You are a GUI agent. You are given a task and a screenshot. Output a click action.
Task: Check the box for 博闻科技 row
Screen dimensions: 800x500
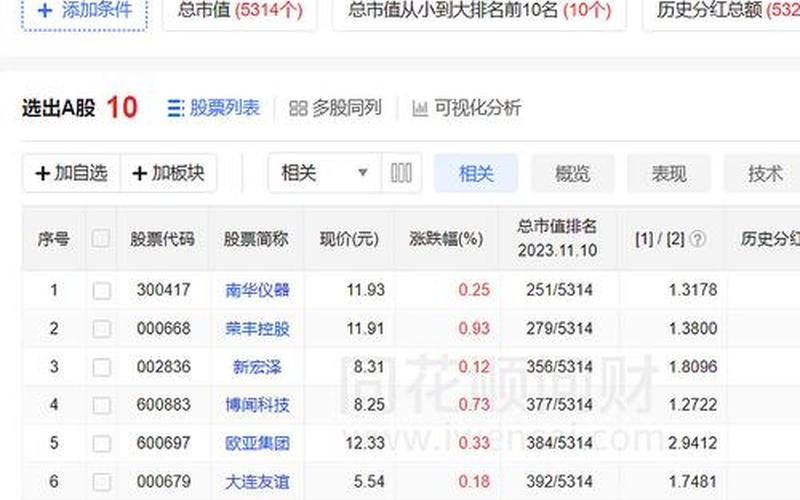pyautogui.click(x=102, y=406)
